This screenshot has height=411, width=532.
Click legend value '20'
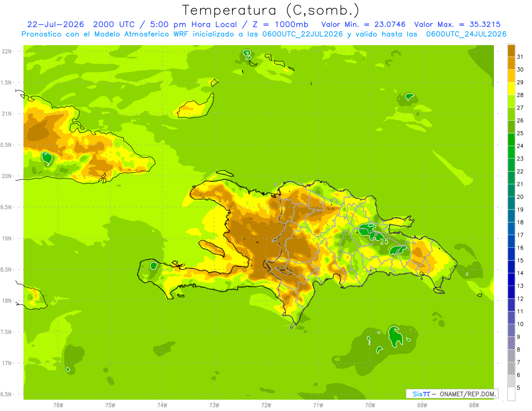(x=520, y=197)
